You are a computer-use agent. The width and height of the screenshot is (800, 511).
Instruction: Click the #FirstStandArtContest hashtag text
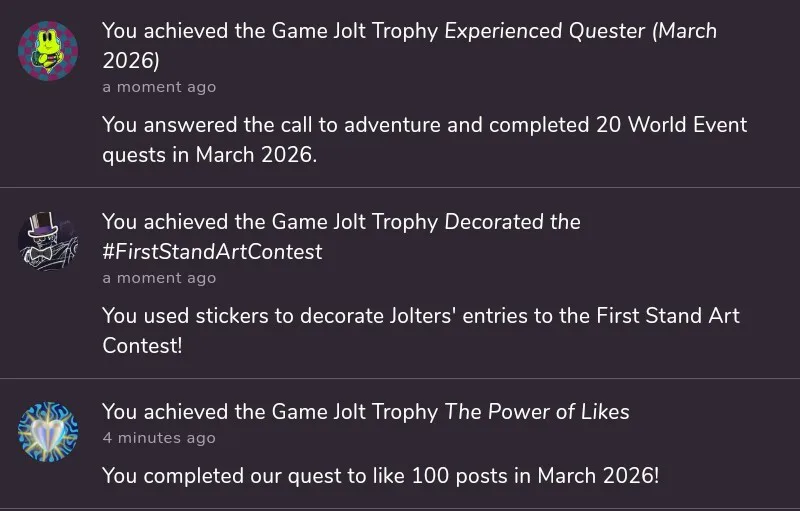pos(212,252)
